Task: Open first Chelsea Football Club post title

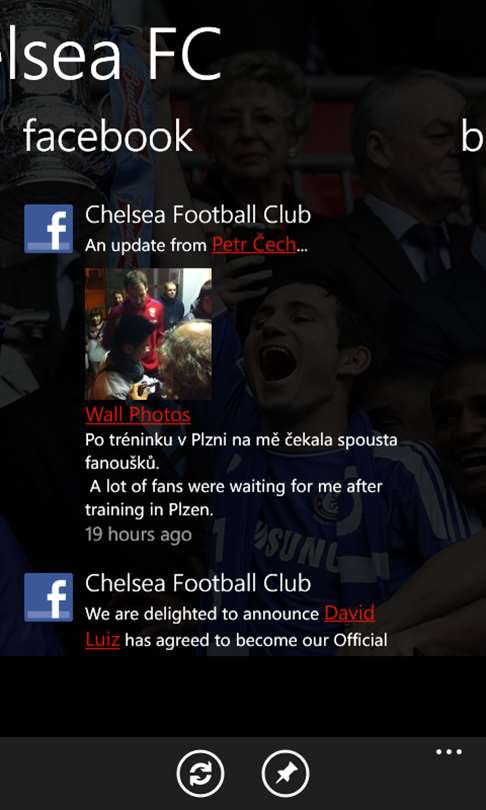Action: (198, 215)
